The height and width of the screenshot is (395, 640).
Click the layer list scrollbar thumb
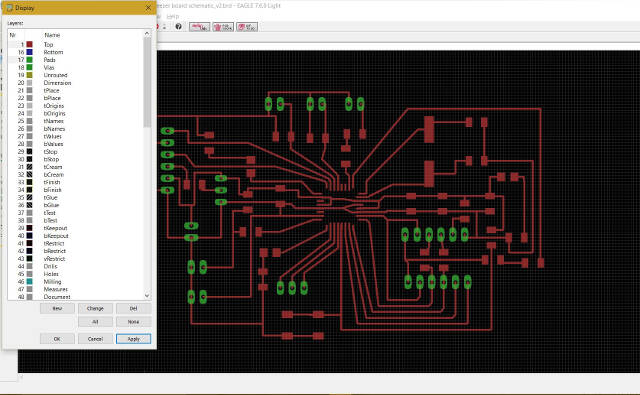(147, 82)
